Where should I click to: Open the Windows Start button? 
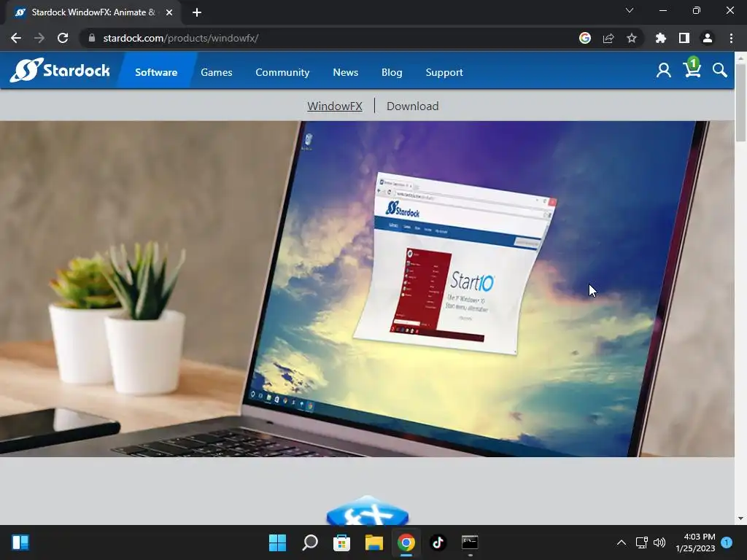coord(277,542)
